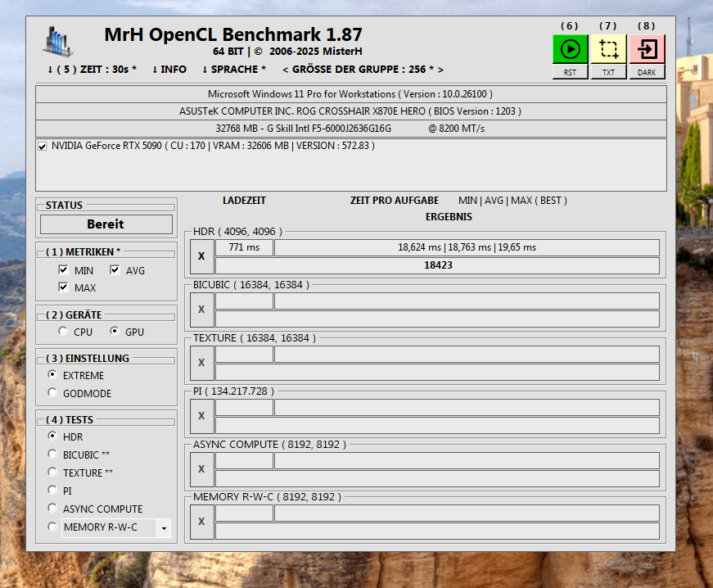Click the empty BICUBIC result field

tap(437, 319)
